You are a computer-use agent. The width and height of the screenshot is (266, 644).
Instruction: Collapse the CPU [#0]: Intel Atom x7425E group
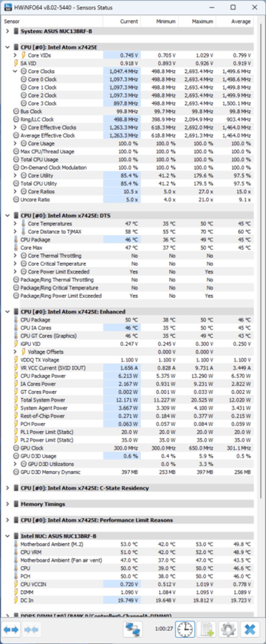[x=7, y=47]
